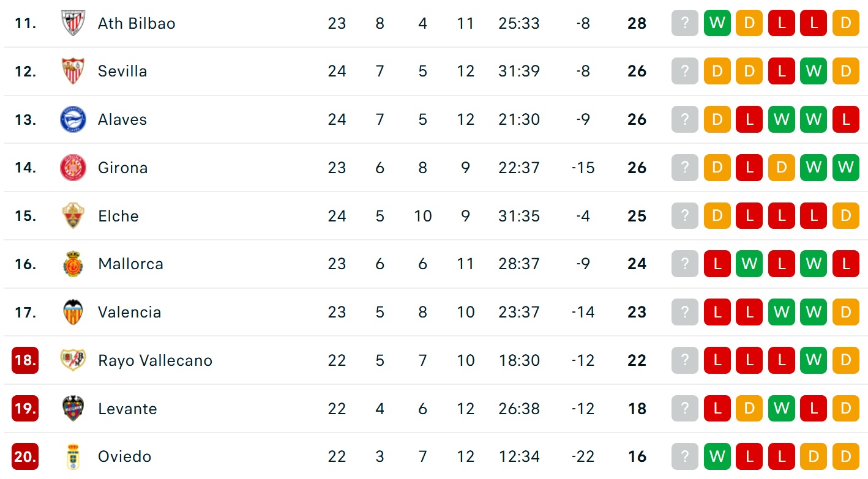Viewport: 868px width, 479px height.
Task: Click Oviedo's green W form badge
Action: pyautogui.click(x=717, y=456)
